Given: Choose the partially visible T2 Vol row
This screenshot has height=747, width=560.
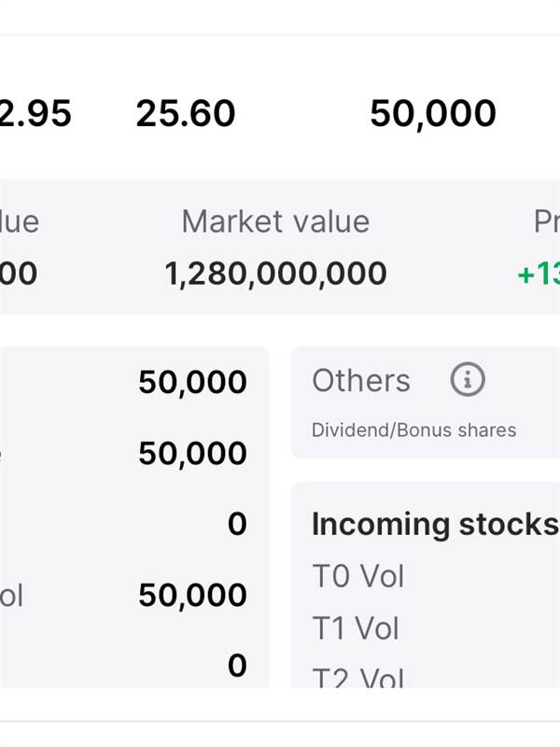Looking at the screenshot, I should click(x=358, y=676).
